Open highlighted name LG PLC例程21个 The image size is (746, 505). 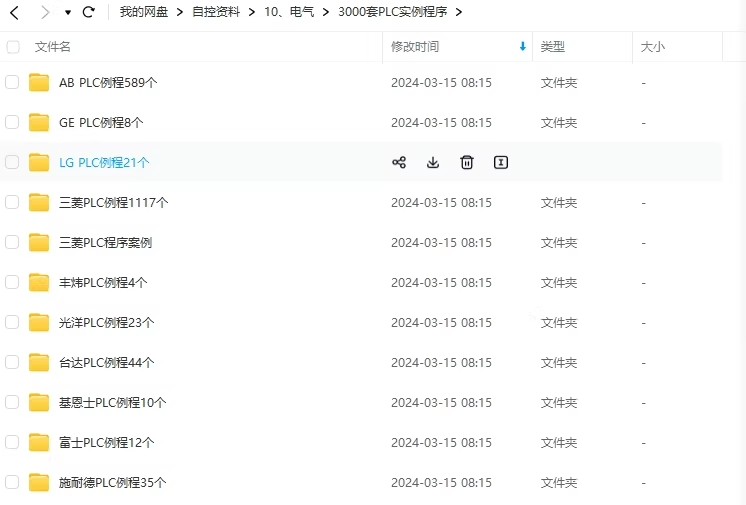[104, 162]
